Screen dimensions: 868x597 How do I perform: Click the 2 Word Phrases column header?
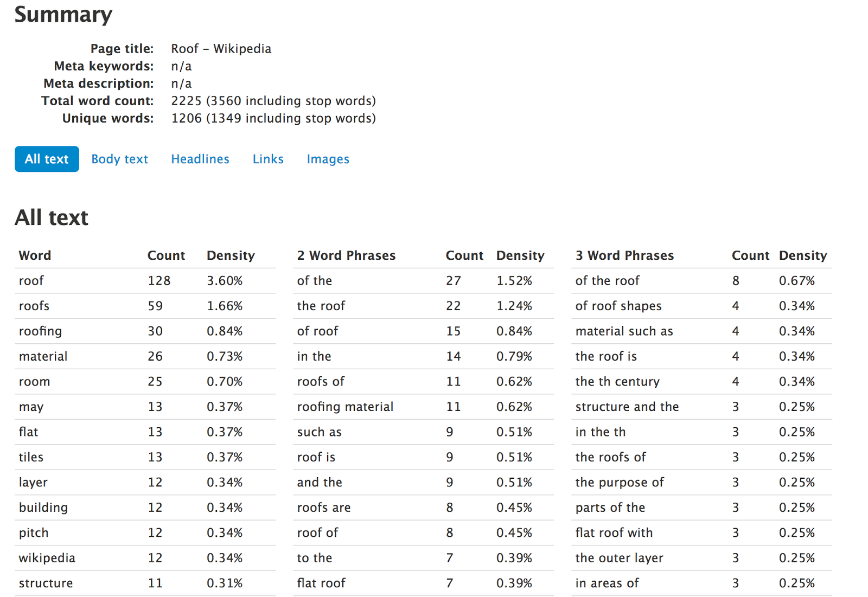point(346,255)
